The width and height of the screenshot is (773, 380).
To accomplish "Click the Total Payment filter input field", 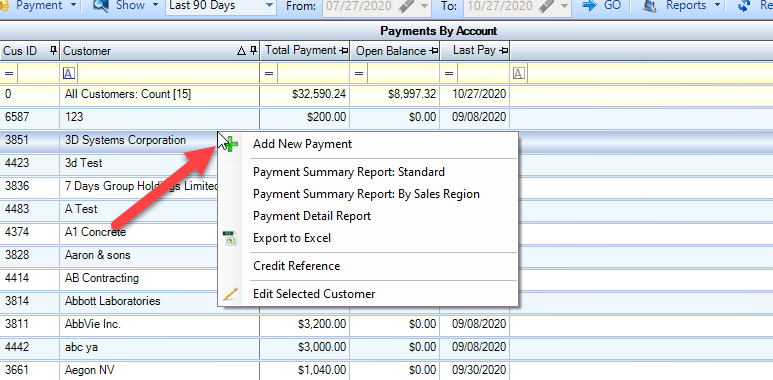I will (313, 74).
